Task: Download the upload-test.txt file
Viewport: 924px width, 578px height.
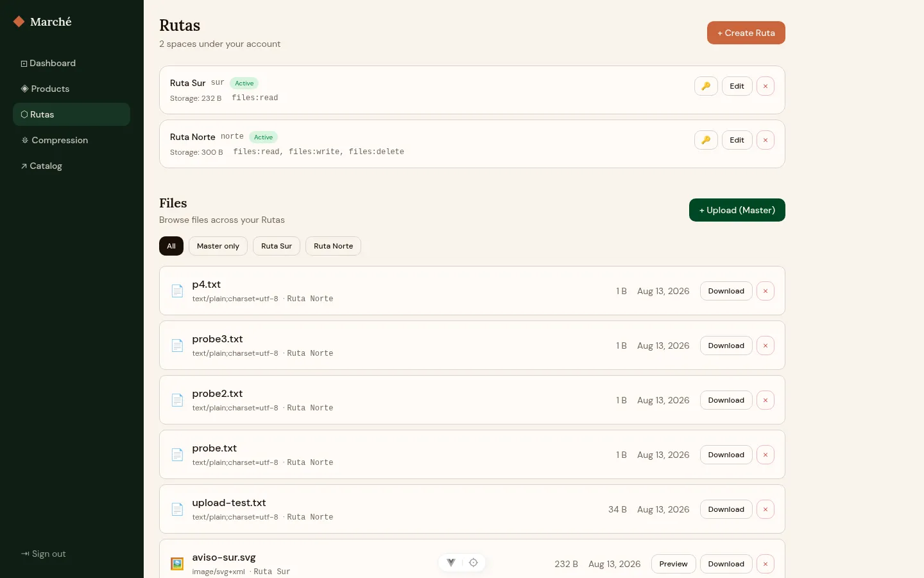Action: tap(726, 509)
